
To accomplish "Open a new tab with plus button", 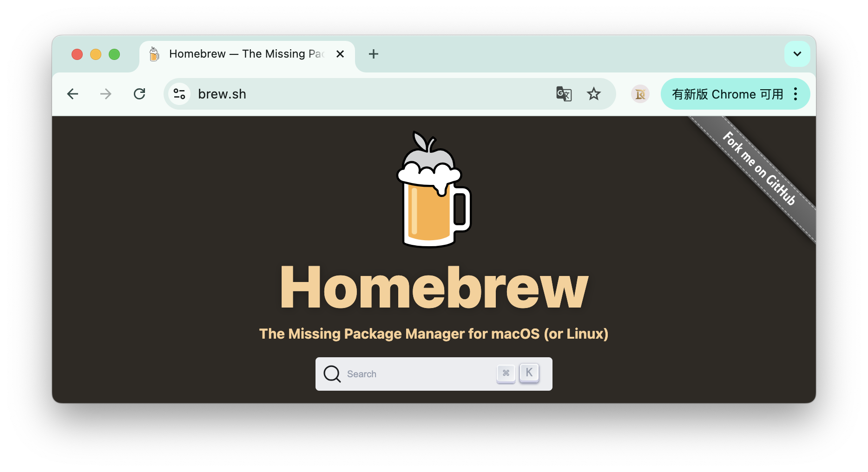I will (x=373, y=54).
